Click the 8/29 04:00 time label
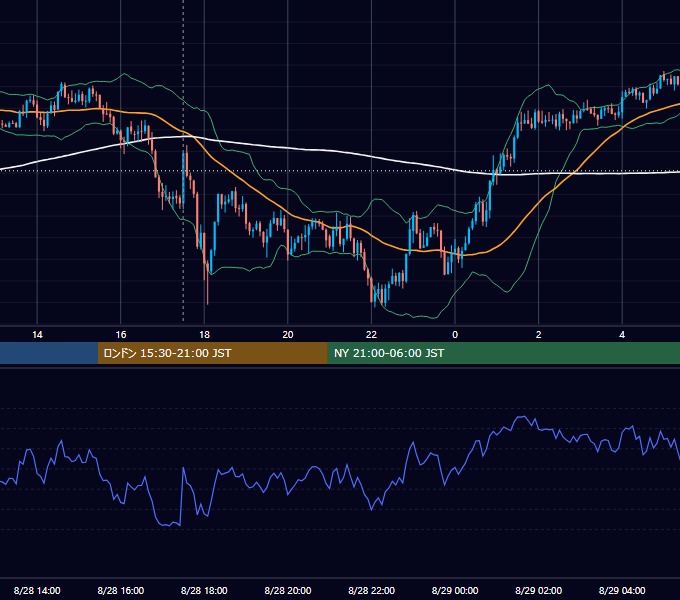The height and width of the screenshot is (600, 680). (622, 590)
